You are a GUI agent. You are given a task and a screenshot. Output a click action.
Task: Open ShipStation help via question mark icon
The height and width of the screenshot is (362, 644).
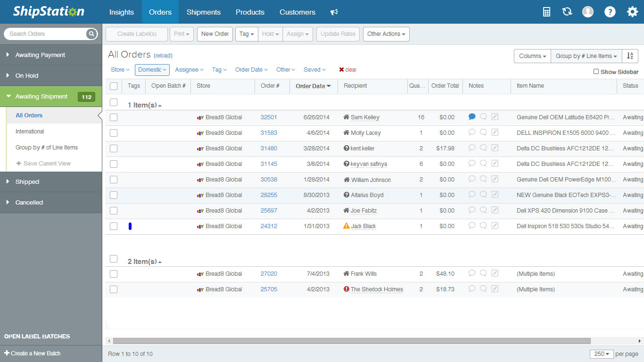pyautogui.click(x=610, y=11)
